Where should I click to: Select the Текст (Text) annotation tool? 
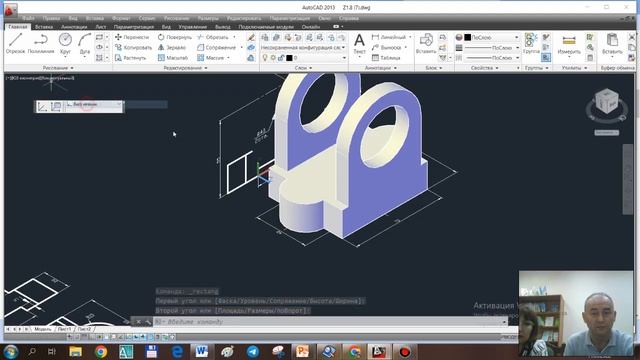point(359,44)
